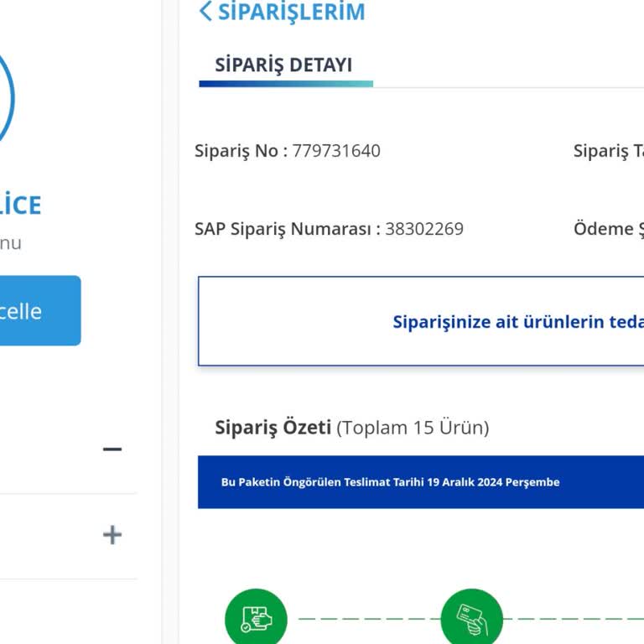Click the 'Sipariş No :' label
Image resolution: width=644 pixels, height=644 pixels.
[x=241, y=151]
